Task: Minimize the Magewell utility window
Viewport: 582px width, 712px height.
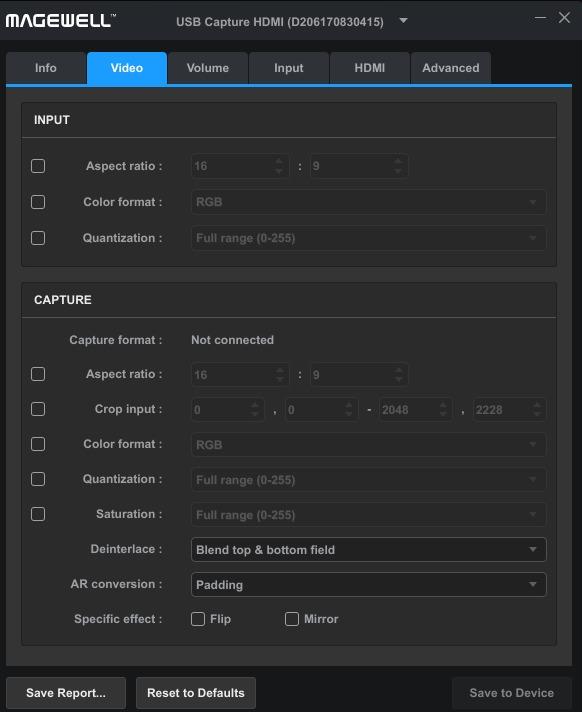Action: [540, 18]
